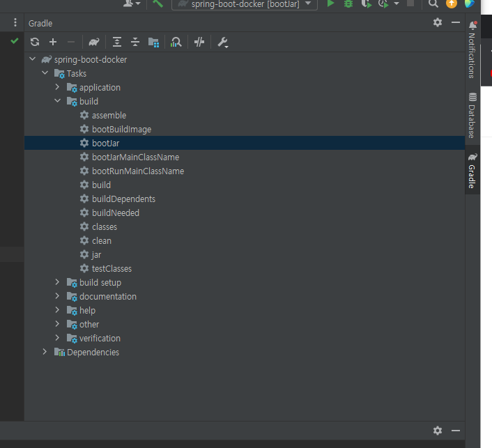The height and width of the screenshot is (448, 492).
Task: Click the elephant icon beside spring-boot-docker
Action: point(47,59)
